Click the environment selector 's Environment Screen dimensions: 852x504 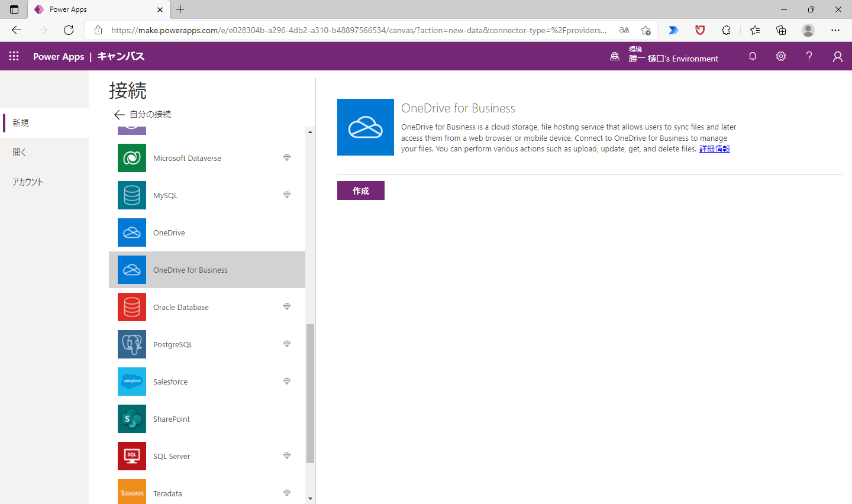[x=673, y=59]
